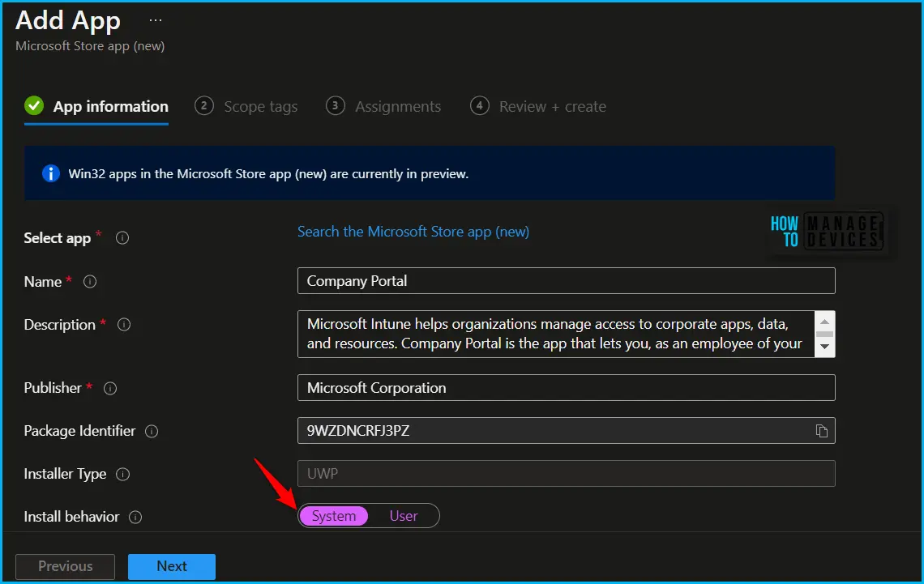Copy the Package Identifier to clipboard
This screenshot has height=584, width=924.
[x=821, y=431]
